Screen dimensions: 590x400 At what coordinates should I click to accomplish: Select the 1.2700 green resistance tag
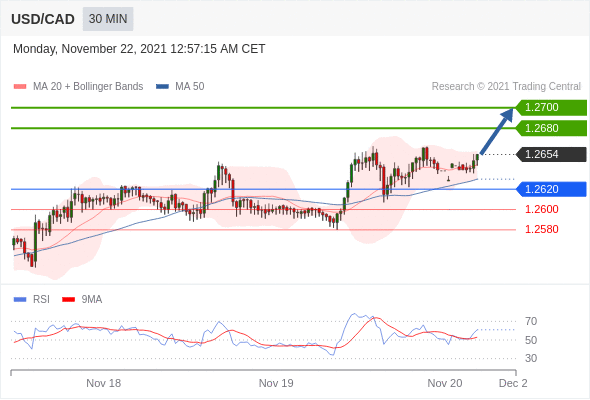551,108
